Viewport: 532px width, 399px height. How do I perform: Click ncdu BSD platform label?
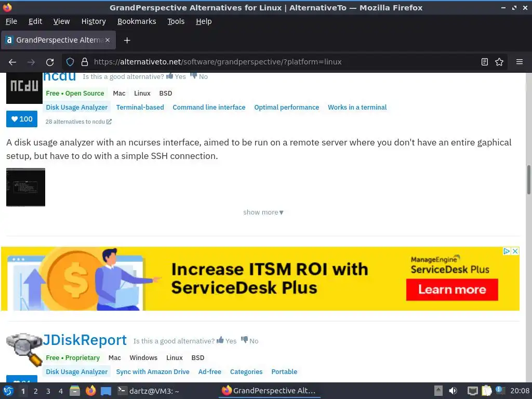pos(166,94)
